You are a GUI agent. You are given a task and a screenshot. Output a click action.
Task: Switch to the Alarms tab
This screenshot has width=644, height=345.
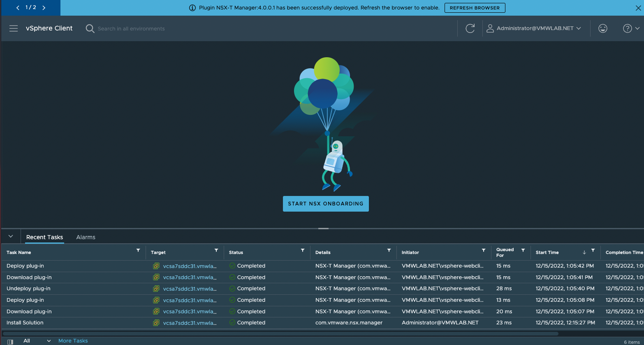(86, 237)
